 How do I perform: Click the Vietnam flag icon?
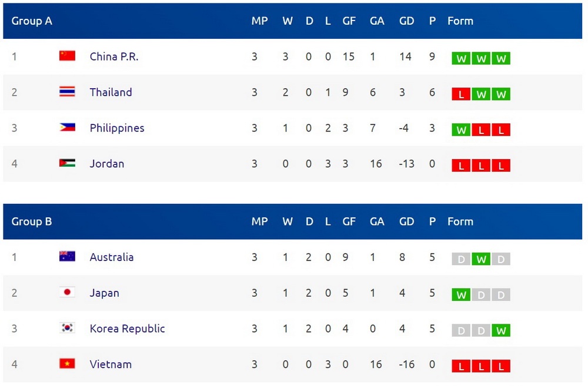67,364
